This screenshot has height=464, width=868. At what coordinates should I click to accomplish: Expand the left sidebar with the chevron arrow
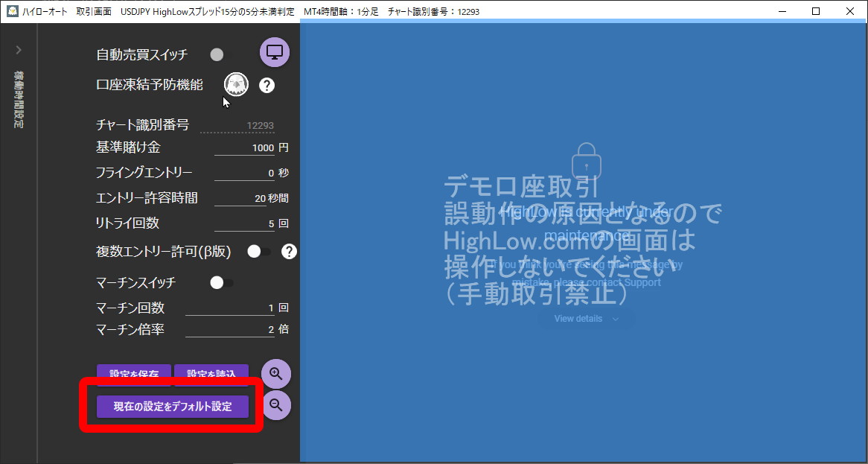point(19,50)
